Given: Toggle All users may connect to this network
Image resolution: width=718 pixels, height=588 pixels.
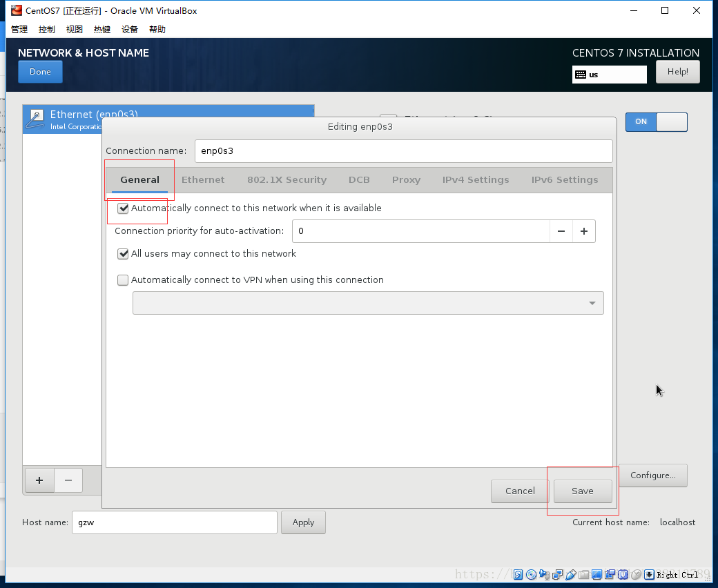Looking at the screenshot, I should pyautogui.click(x=123, y=254).
